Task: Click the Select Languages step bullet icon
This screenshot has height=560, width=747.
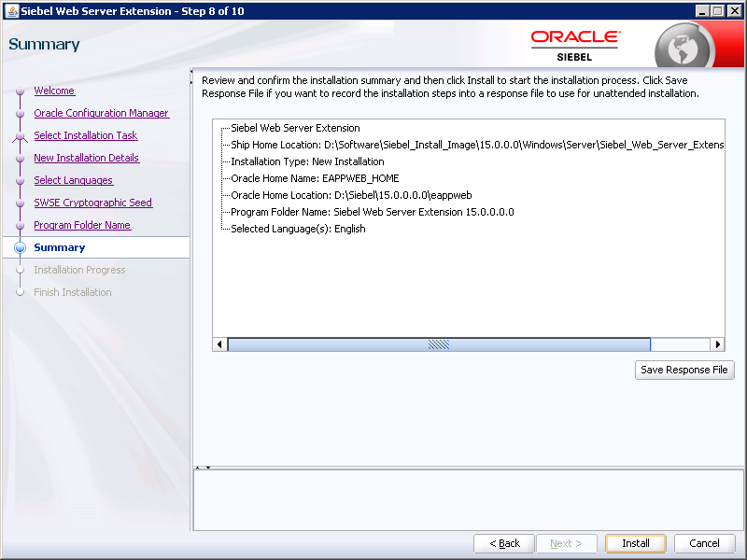Action: [20, 180]
